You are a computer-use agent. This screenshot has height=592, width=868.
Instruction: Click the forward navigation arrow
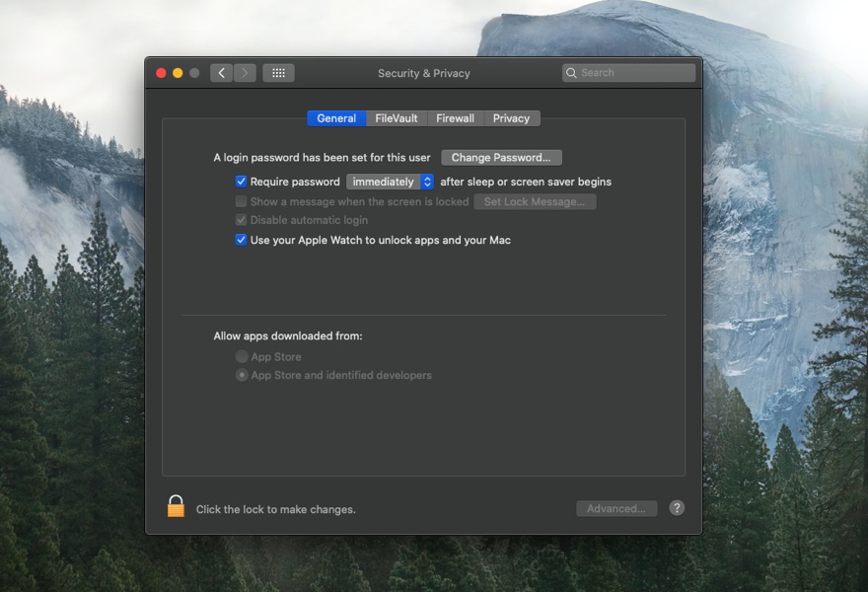245,73
